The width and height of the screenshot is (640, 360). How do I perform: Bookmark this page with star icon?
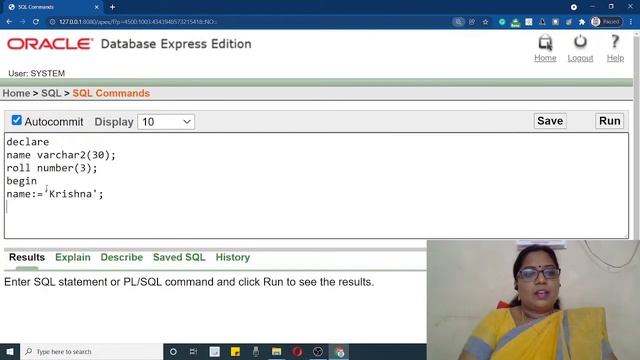(485, 22)
